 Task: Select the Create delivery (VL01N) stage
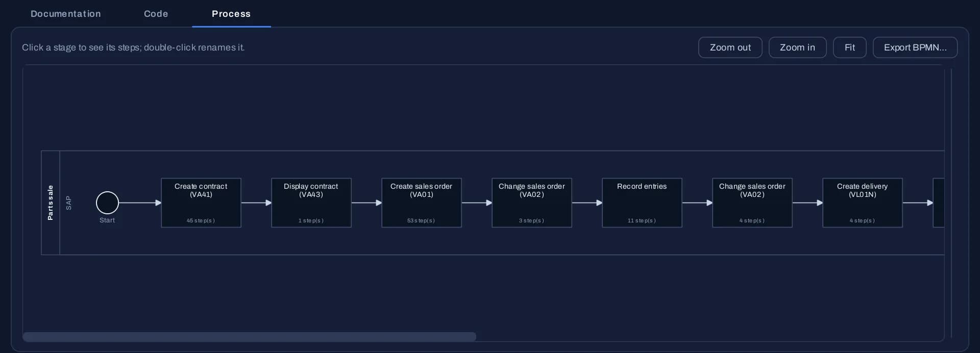863,203
